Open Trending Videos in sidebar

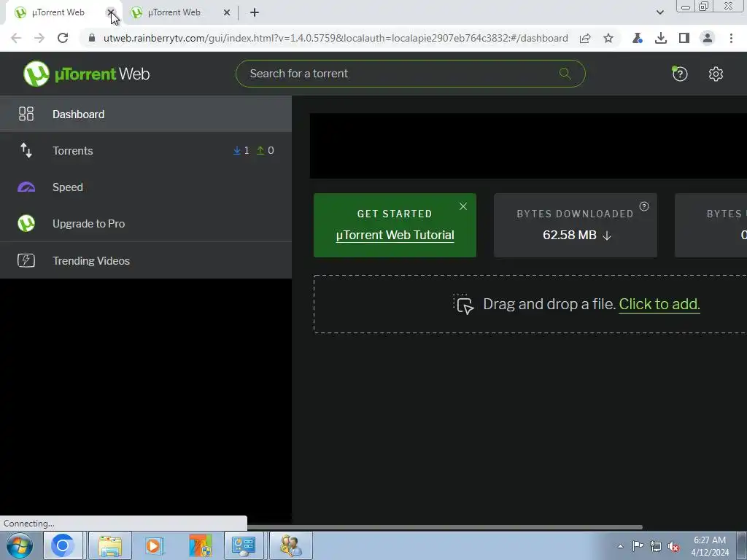(x=145, y=260)
